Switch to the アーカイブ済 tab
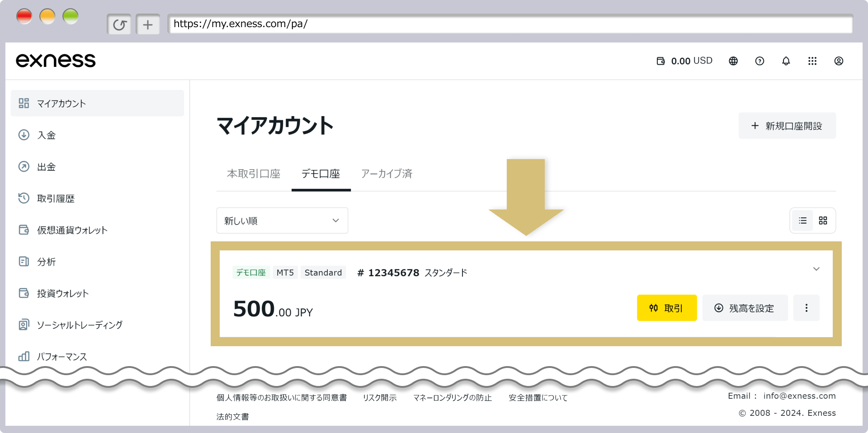 point(387,174)
